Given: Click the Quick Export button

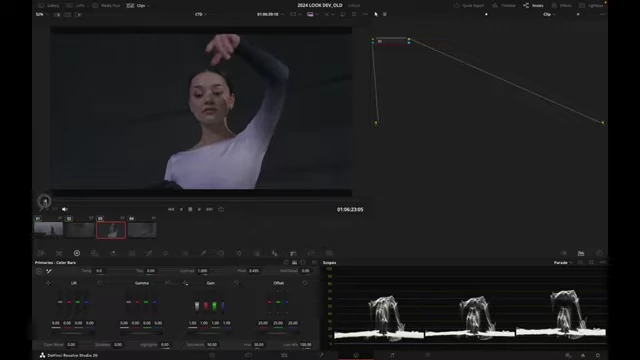Looking at the screenshot, I should tap(469, 6).
